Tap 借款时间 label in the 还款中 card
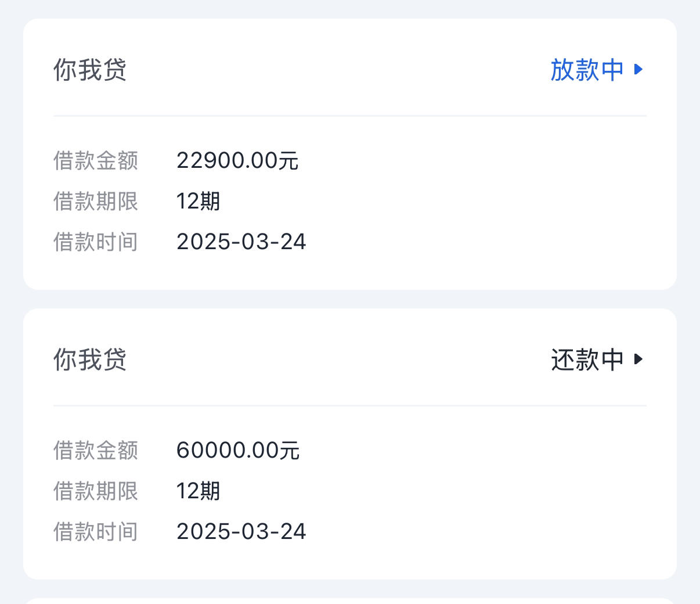Screen dimensions: 700x604 (96, 531)
